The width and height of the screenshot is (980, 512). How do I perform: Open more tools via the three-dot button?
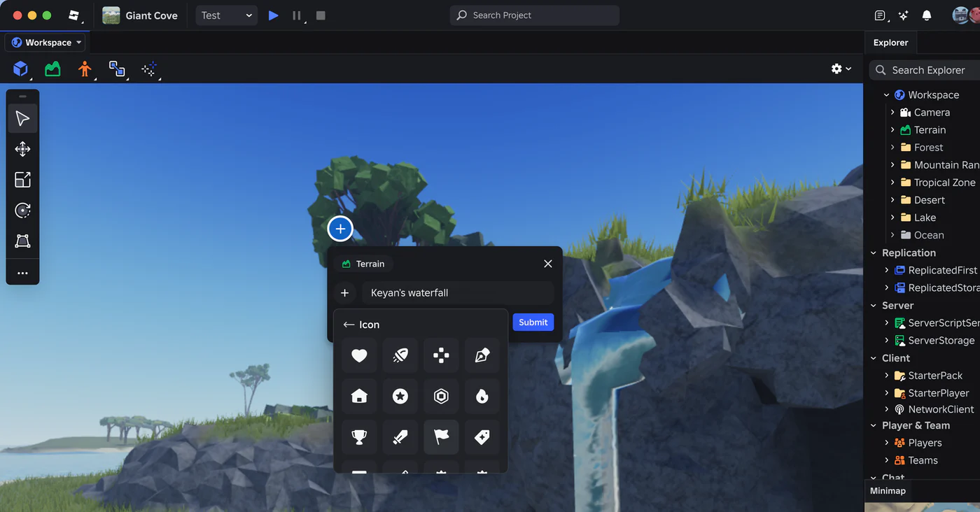pyautogui.click(x=22, y=273)
